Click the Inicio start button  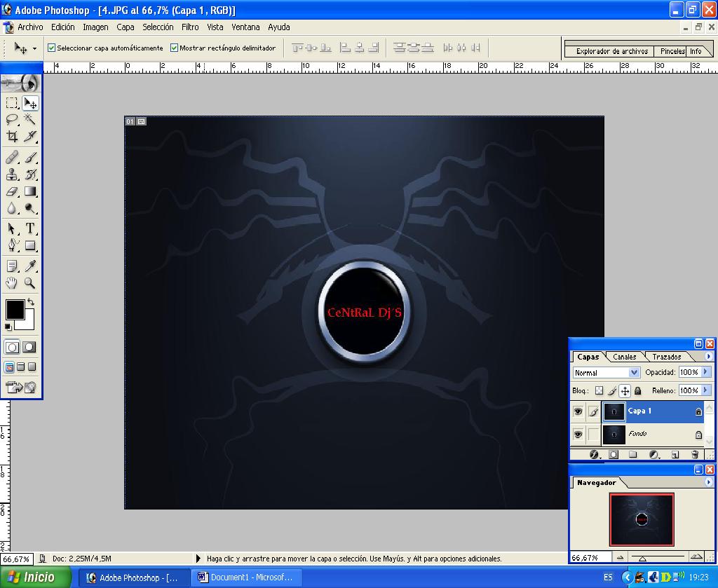pos(36,577)
